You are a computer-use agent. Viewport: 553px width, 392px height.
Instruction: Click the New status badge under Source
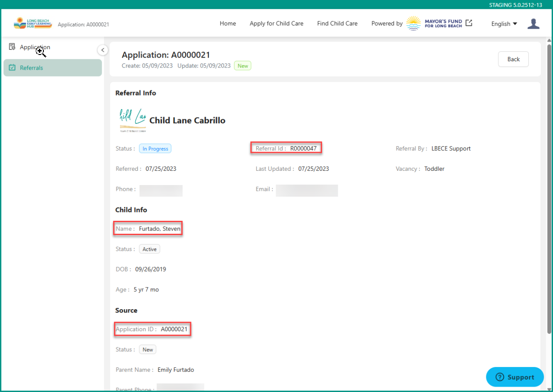coord(148,350)
